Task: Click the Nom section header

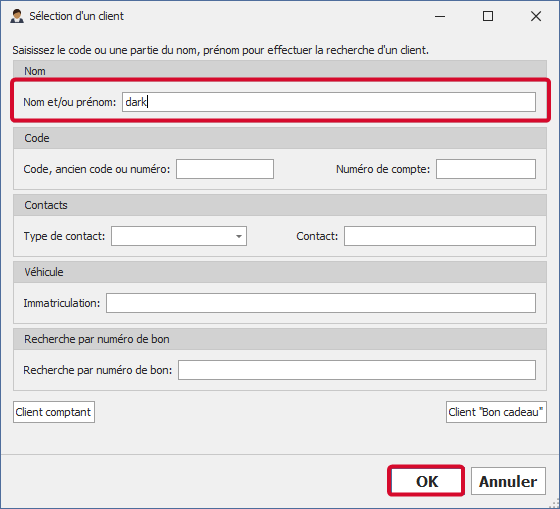Action: click(x=280, y=71)
